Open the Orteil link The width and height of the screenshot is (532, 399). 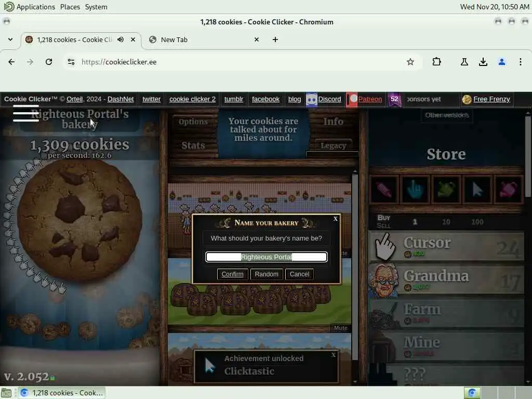click(75, 99)
